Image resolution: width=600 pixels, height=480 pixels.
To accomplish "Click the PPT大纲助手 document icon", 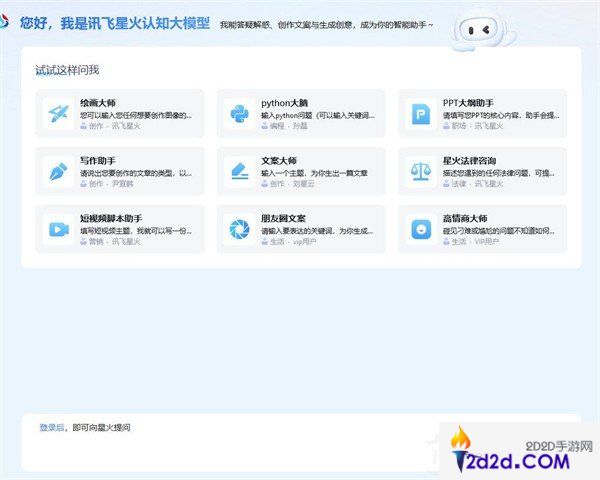I will [421, 114].
